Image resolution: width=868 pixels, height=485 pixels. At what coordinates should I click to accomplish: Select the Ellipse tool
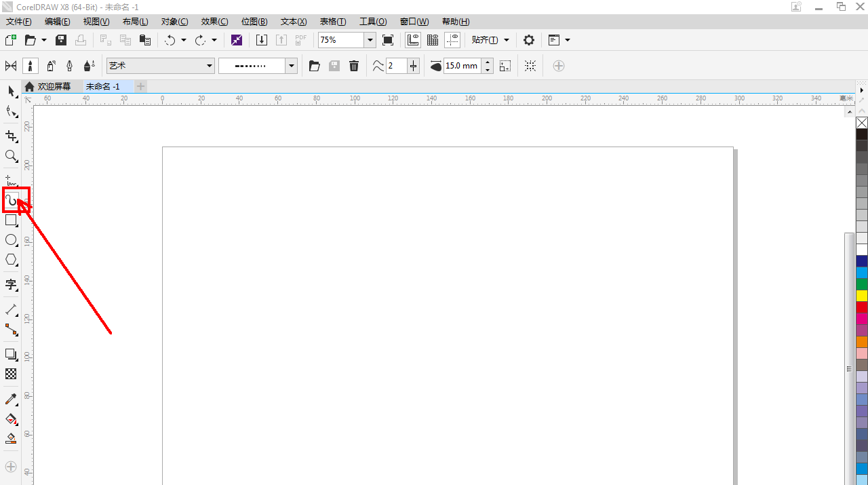[11, 240]
